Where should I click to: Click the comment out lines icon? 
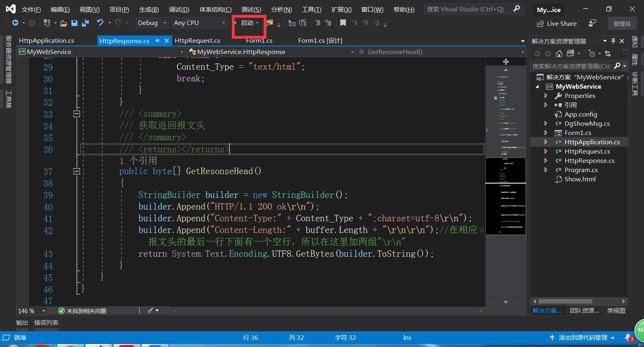coord(318,23)
